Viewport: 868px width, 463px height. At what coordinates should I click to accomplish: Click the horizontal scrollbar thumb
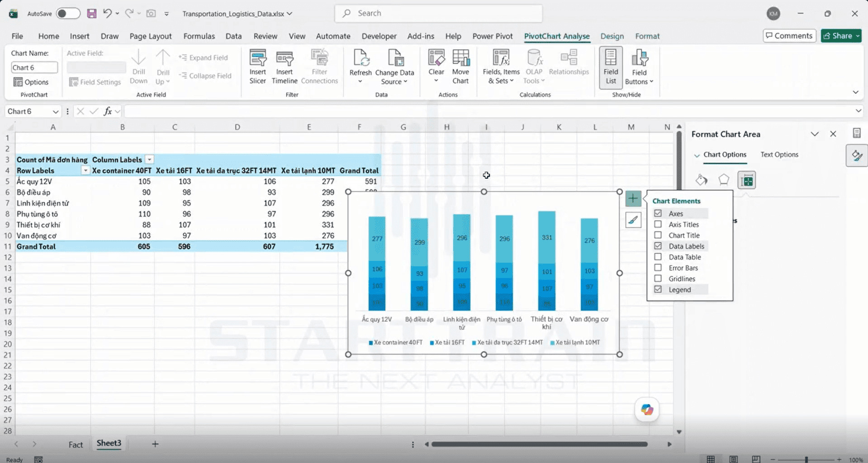pyautogui.click(x=539, y=444)
